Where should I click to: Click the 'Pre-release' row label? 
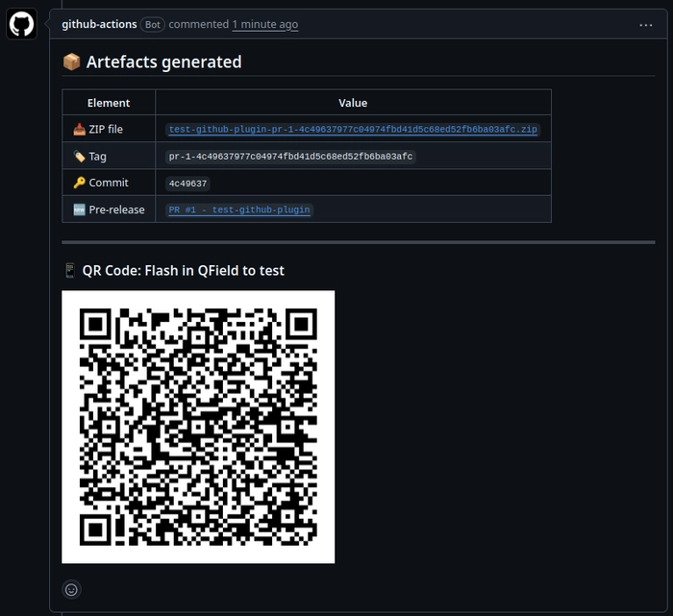(116, 209)
